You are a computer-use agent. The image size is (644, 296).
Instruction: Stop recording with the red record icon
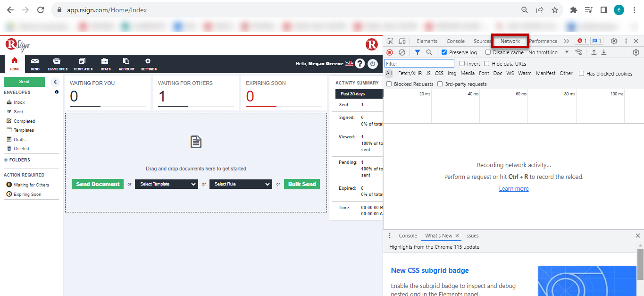coord(389,52)
